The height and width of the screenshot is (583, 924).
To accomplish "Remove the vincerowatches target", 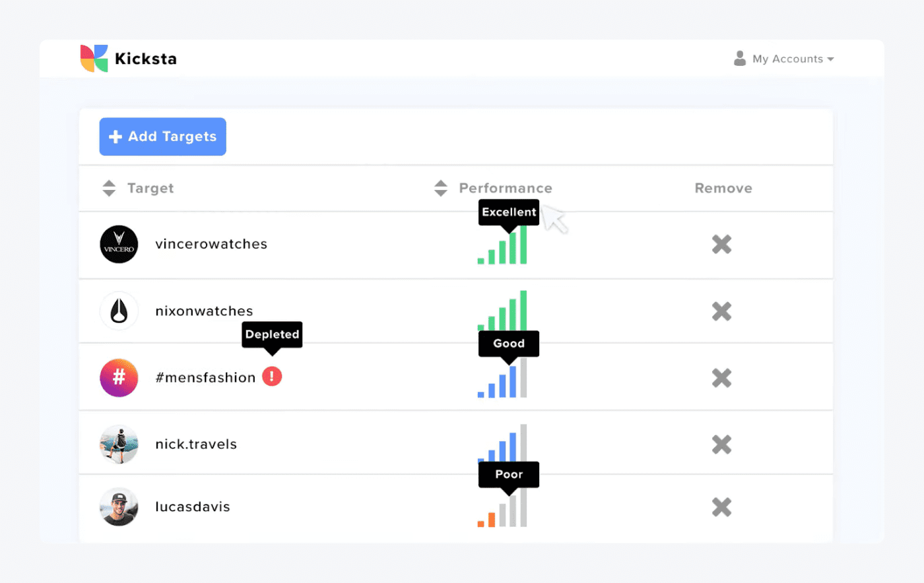I will pos(721,245).
